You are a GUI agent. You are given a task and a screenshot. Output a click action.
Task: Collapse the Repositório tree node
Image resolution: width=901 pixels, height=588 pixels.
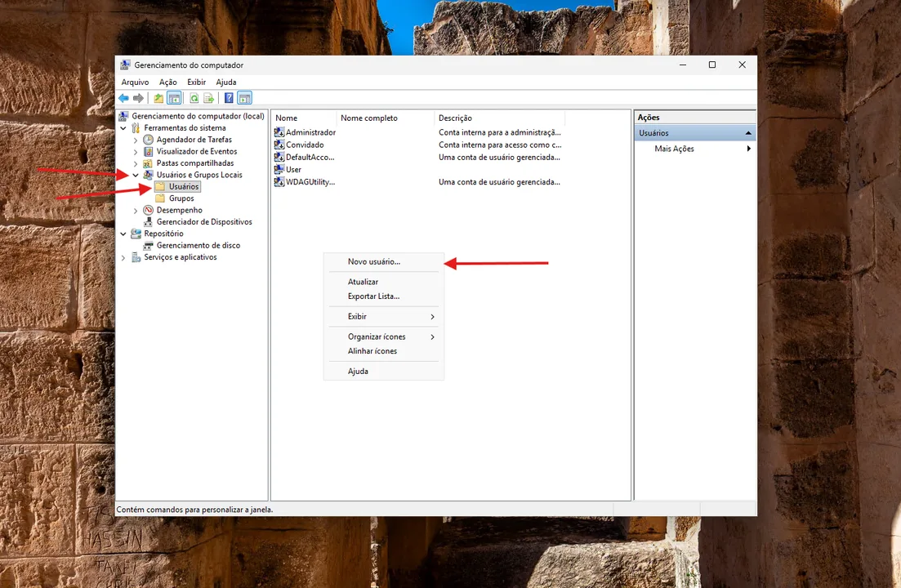[x=123, y=234]
